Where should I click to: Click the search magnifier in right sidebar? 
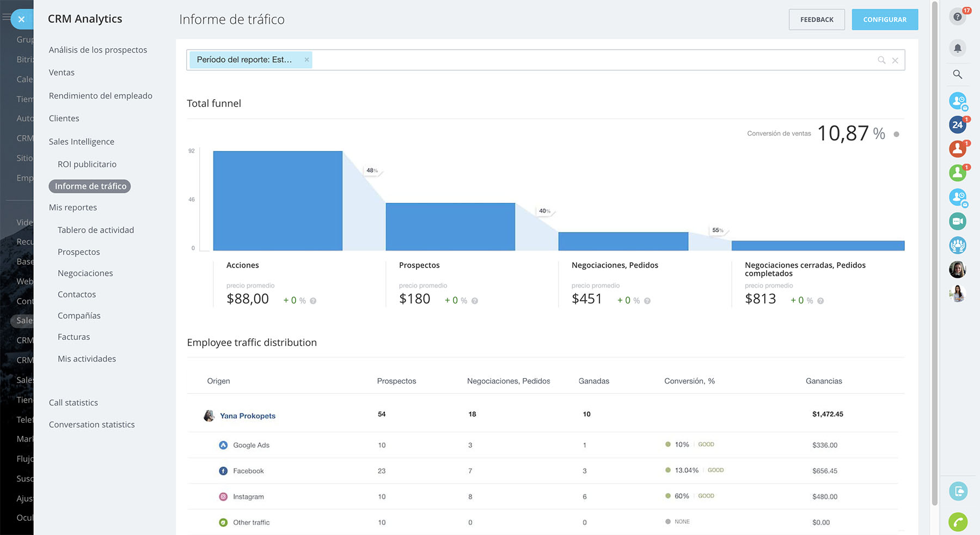coord(957,74)
